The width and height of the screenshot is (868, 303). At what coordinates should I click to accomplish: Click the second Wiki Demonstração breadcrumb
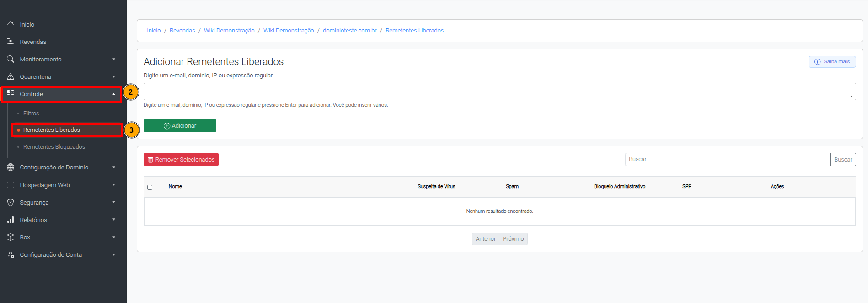click(x=289, y=31)
